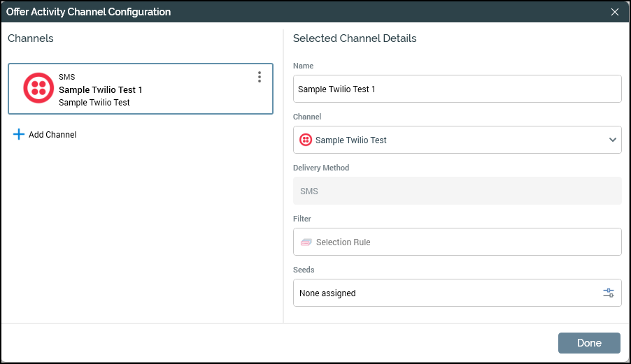Screen dimensions: 631x364
Task: Click the disabled Delivery Method SMS field
Action: (x=456, y=191)
